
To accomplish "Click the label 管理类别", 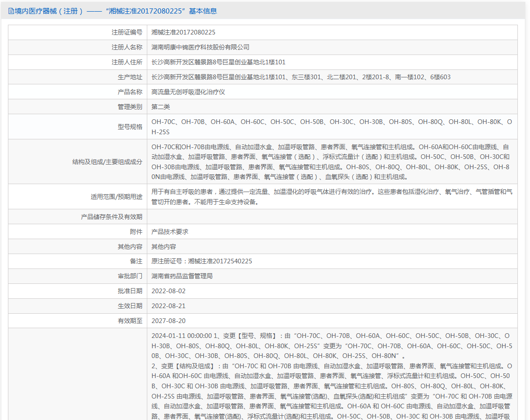I will click(130, 107).
